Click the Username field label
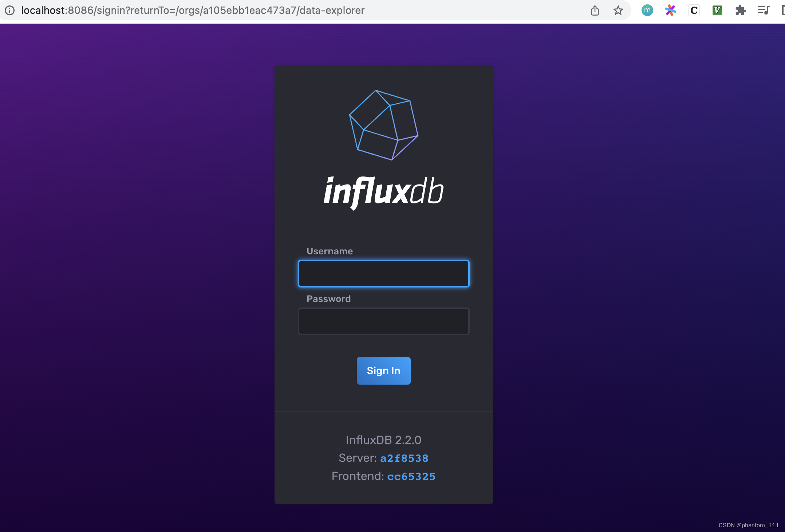The height and width of the screenshot is (532, 785). (329, 251)
